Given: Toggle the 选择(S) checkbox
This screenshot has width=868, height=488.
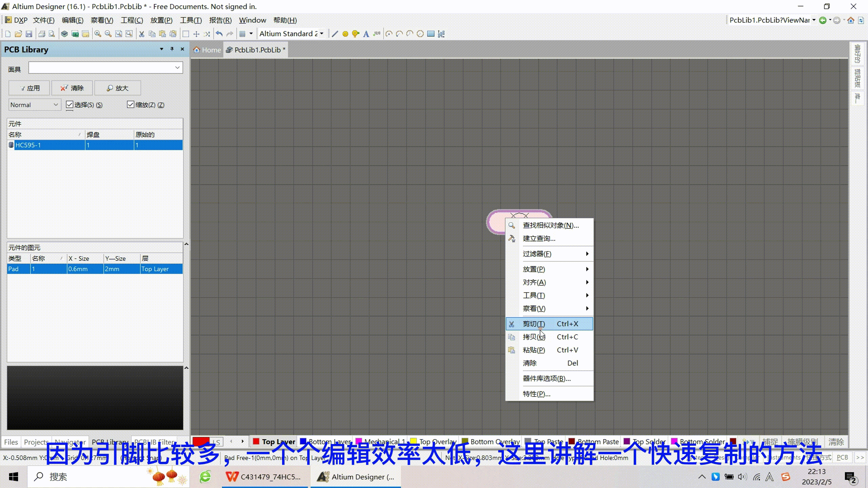Looking at the screenshot, I should (70, 105).
